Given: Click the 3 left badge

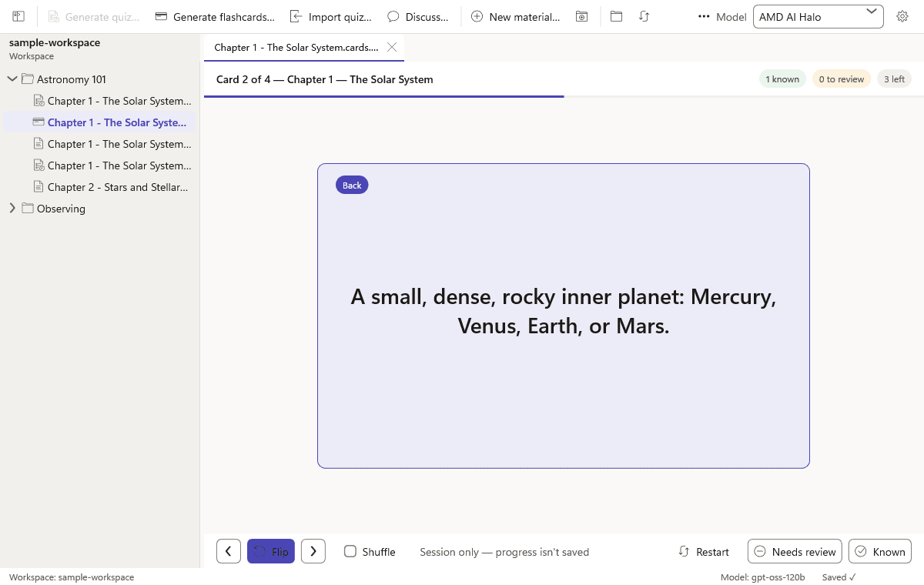Looking at the screenshot, I should [894, 79].
